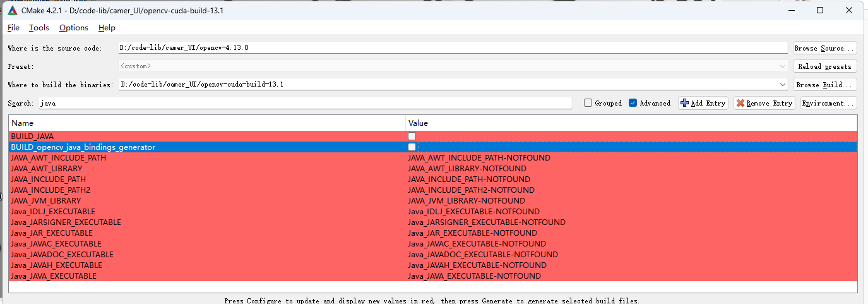Click into the Search field containing java
Viewport: 868px width, 304px height.
click(x=305, y=103)
